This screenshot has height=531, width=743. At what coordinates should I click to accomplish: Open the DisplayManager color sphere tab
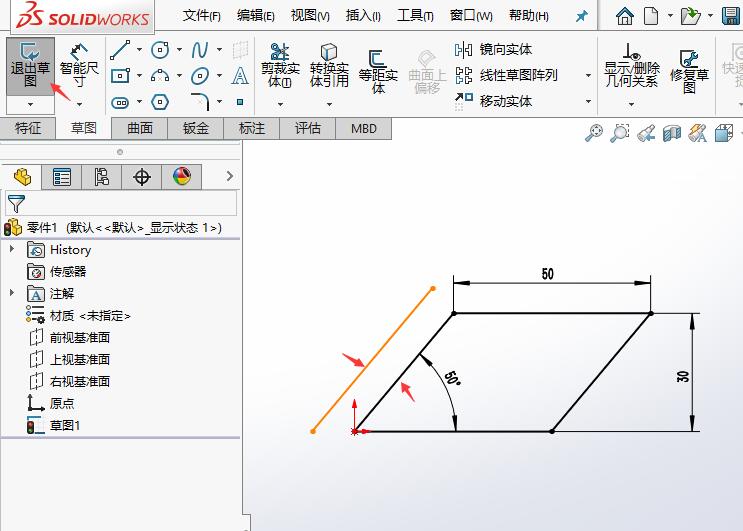(x=182, y=177)
